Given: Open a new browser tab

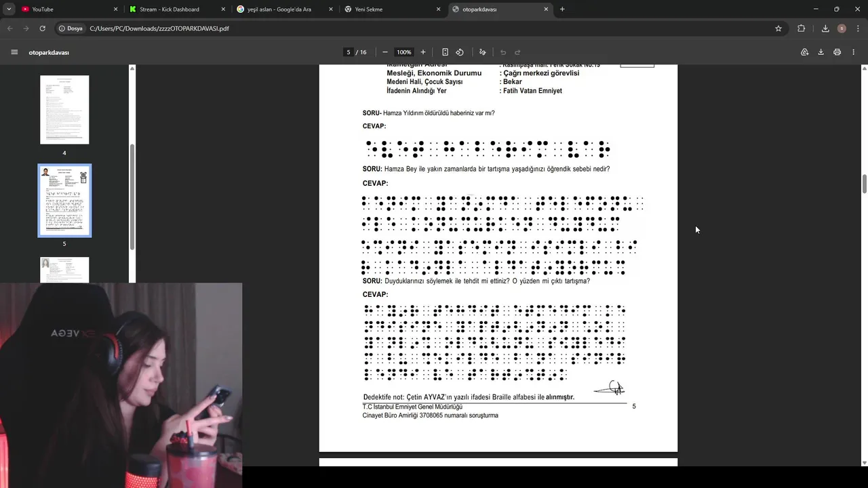Looking at the screenshot, I should 562,9.
